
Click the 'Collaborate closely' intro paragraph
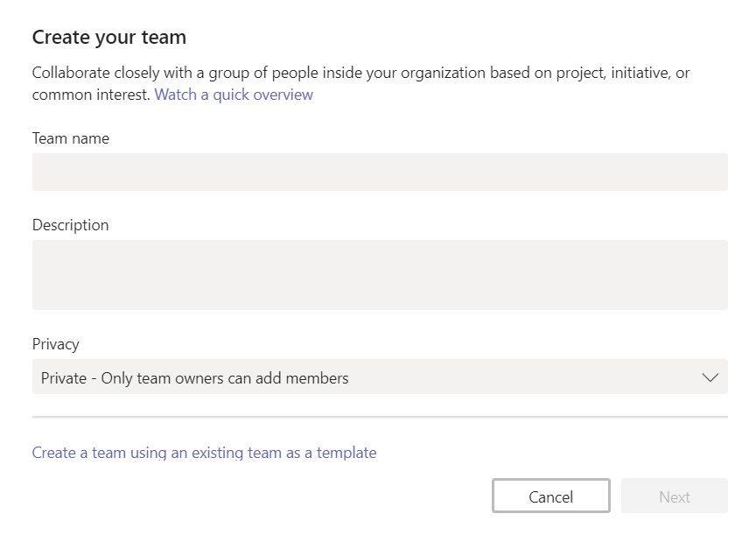(360, 83)
